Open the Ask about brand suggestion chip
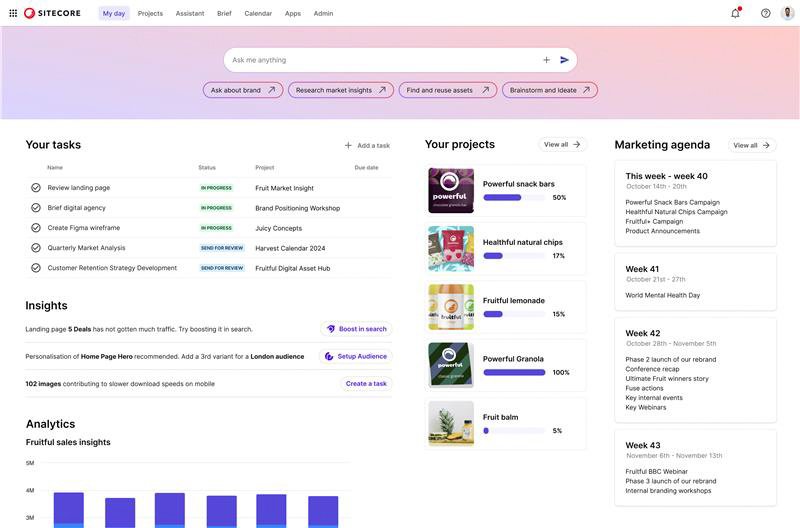Screen dimensions: 800x528 [x=243, y=90]
